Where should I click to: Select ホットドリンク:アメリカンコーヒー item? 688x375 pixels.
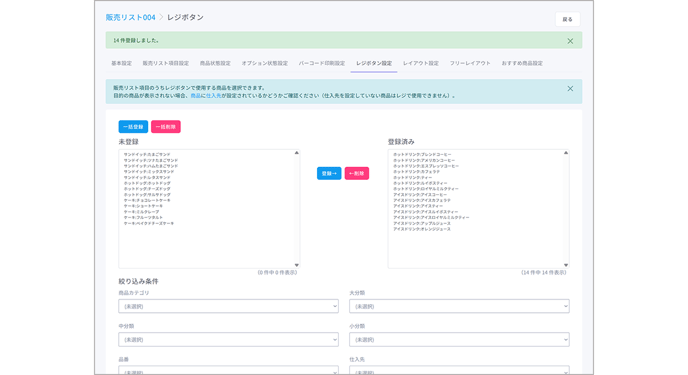click(x=424, y=161)
